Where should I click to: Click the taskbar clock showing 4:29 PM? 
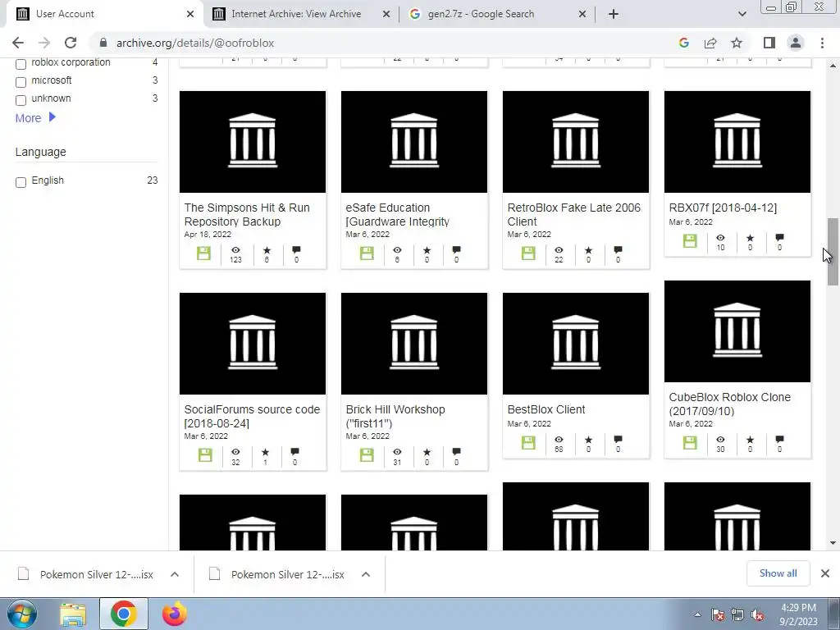click(x=798, y=614)
